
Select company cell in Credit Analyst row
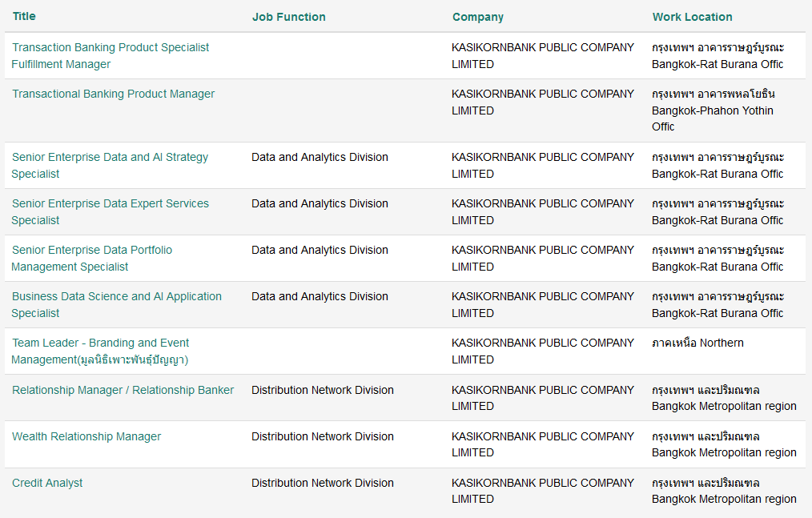point(543,491)
